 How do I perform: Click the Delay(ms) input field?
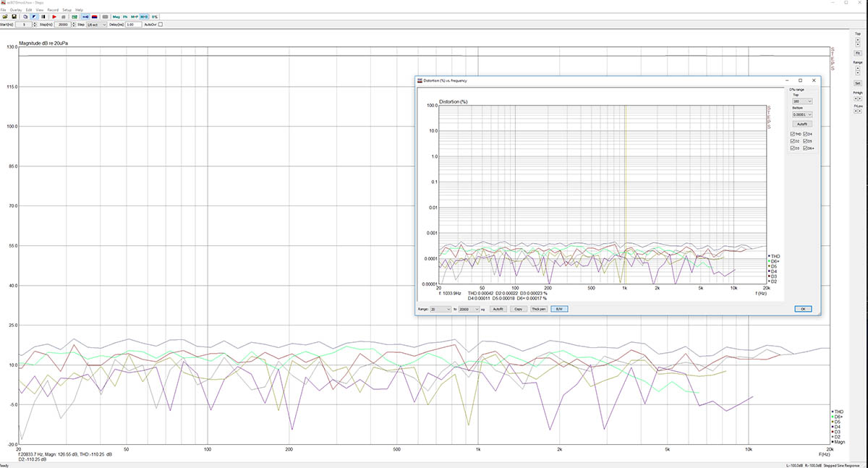133,25
